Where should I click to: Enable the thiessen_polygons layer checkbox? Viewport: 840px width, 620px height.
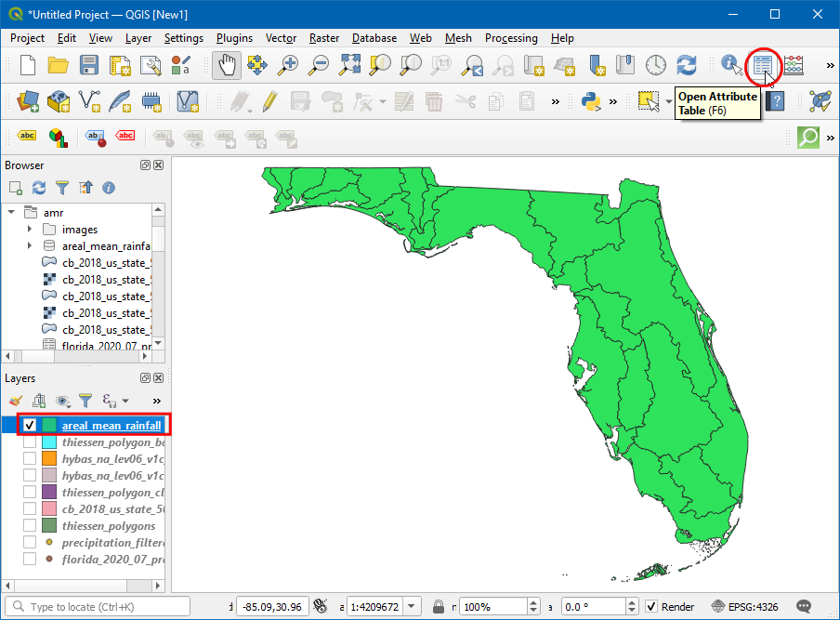click(x=30, y=526)
